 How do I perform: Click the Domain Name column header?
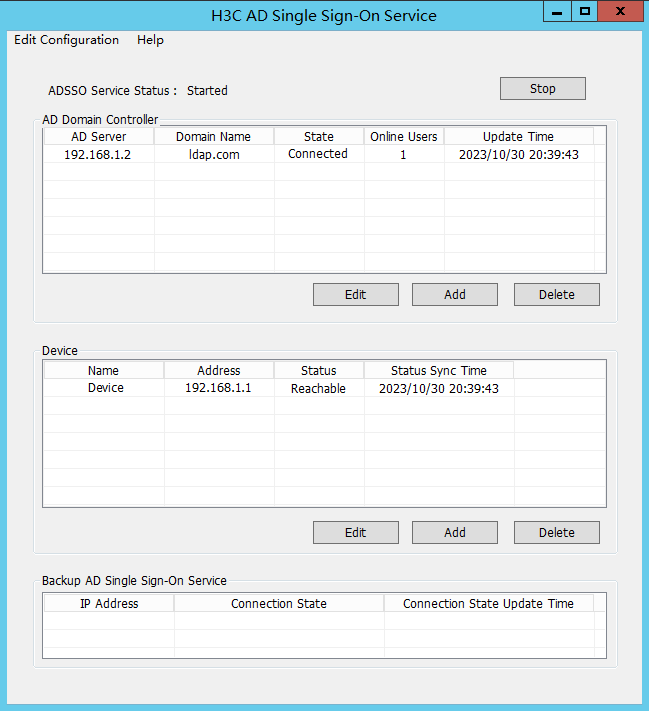click(x=214, y=136)
